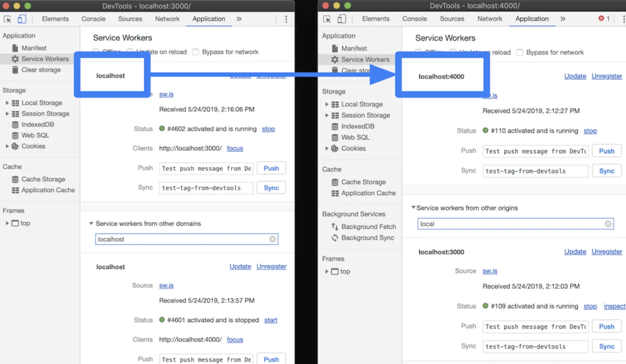Open Application Cache in localhost:3000 DevTools sidebar

point(43,190)
